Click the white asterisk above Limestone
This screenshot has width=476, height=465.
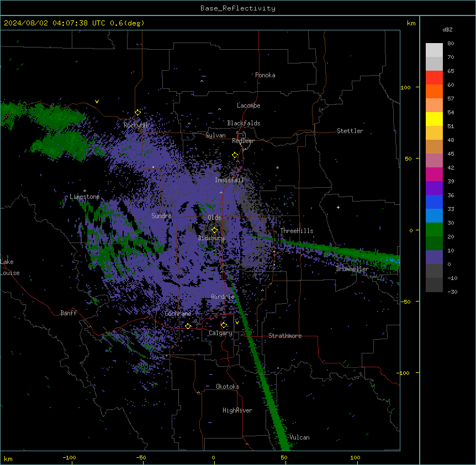pyautogui.click(x=84, y=191)
